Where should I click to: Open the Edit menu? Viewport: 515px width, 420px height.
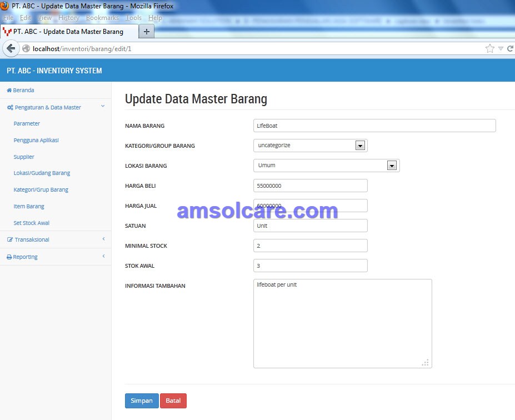coord(26,18)
